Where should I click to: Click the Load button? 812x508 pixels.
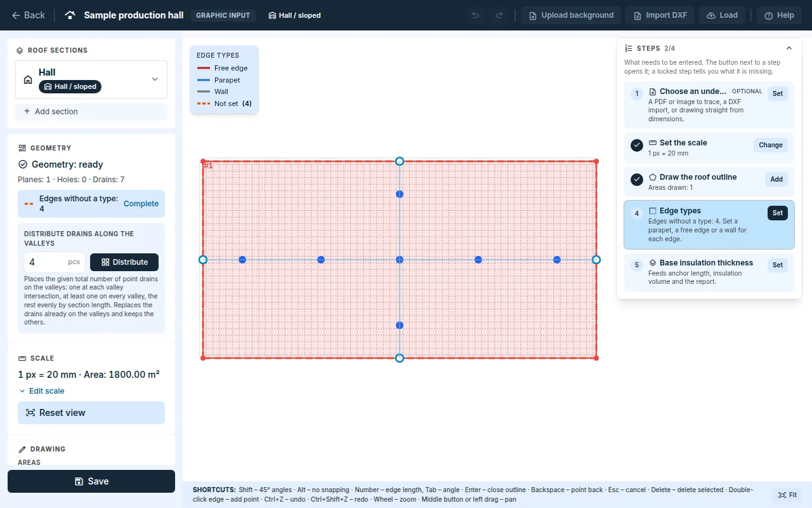pos(722,15)
